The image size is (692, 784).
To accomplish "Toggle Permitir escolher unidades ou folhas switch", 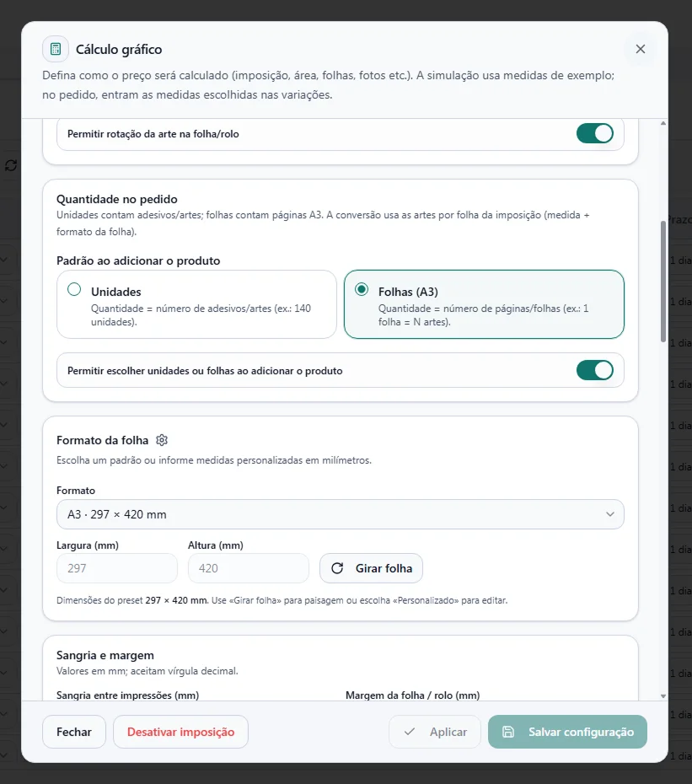I will 594,370.
